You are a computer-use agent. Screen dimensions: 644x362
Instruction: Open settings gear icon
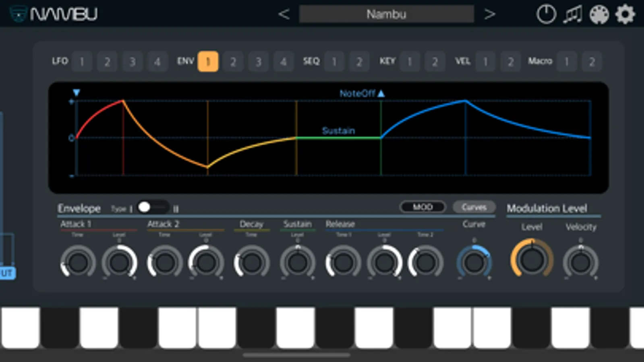[625, 14]
